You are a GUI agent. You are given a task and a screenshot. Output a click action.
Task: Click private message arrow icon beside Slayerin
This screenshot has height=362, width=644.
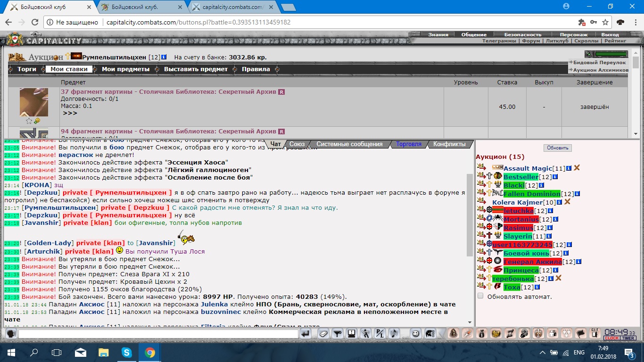click(481, 236)
